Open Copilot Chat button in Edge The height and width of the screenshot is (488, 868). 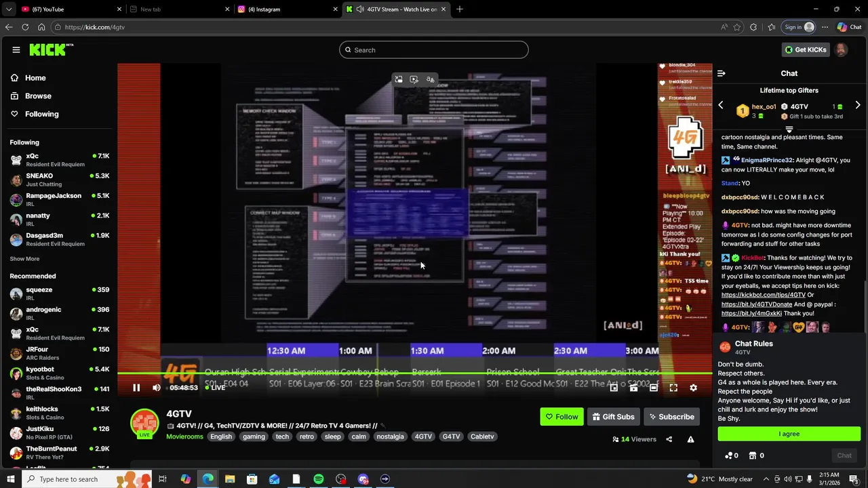point(849,27)
